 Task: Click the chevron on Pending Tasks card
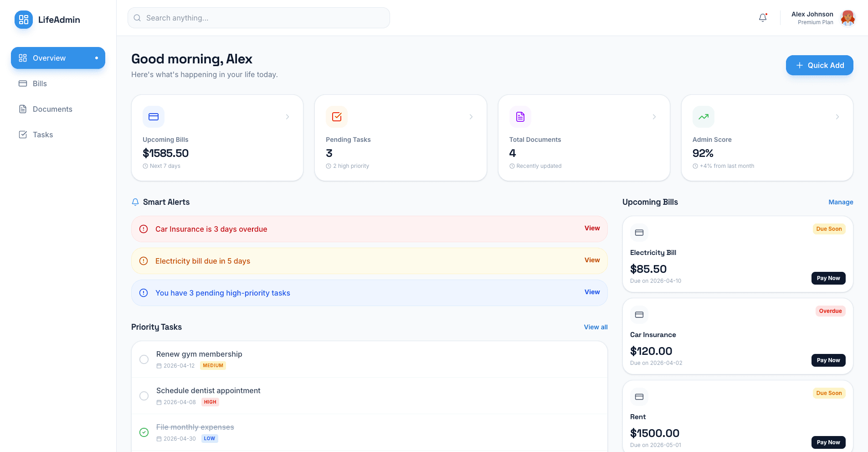point(471,117)
